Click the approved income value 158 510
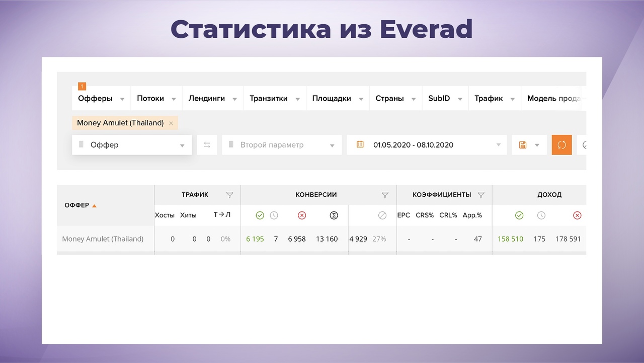The width and height of the screenshot is (644, 363). point(511,239)
